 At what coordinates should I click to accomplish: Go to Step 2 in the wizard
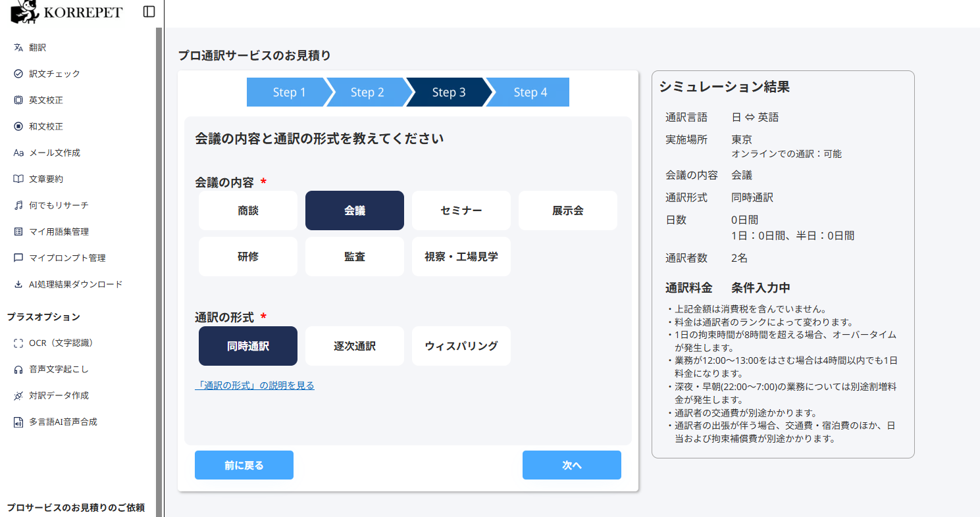367,92
